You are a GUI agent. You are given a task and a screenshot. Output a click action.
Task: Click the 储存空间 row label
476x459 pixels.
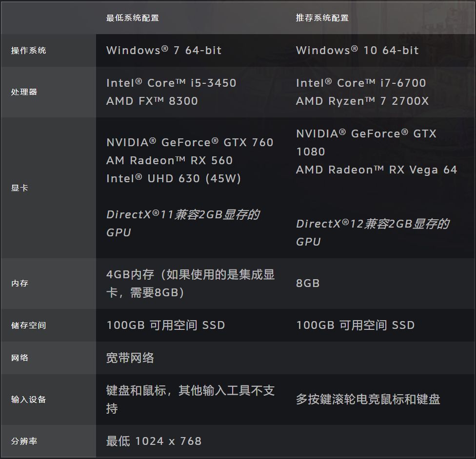(x=22, y=325)
